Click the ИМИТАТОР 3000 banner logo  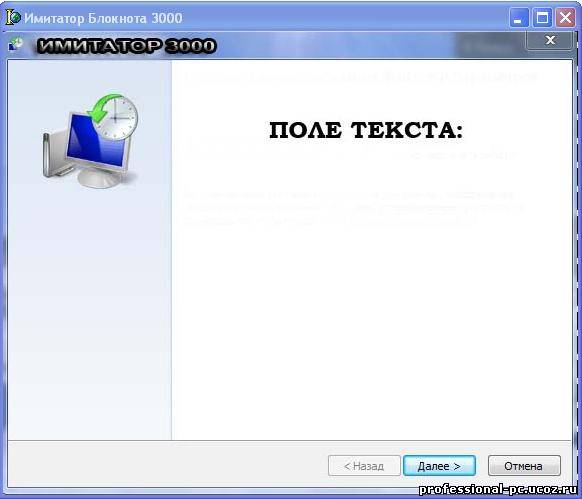pos(126,46)
